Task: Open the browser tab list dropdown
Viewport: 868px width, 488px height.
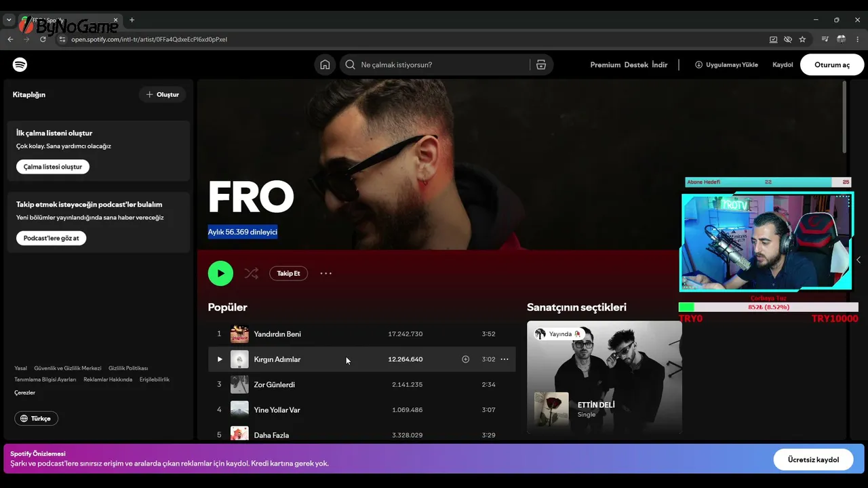Action: (9, 20)
